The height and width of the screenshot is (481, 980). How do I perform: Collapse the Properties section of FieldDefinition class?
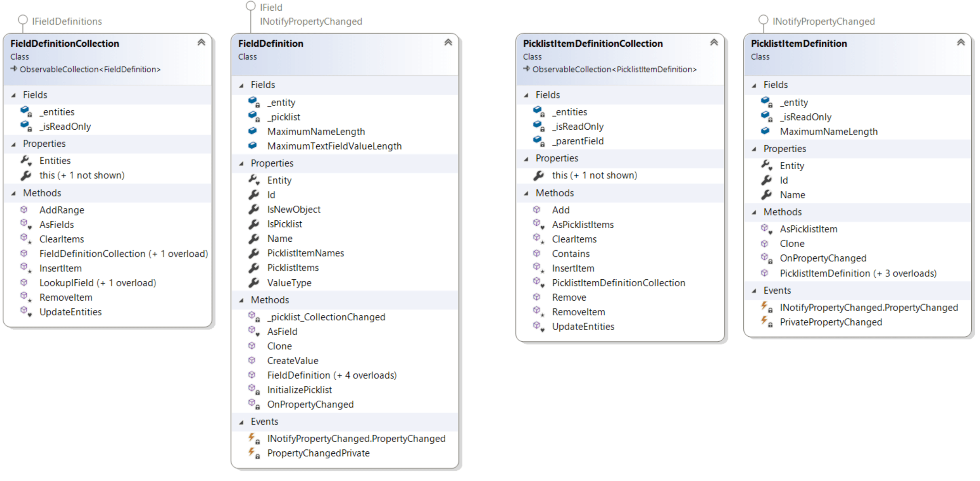coord(241,164)
